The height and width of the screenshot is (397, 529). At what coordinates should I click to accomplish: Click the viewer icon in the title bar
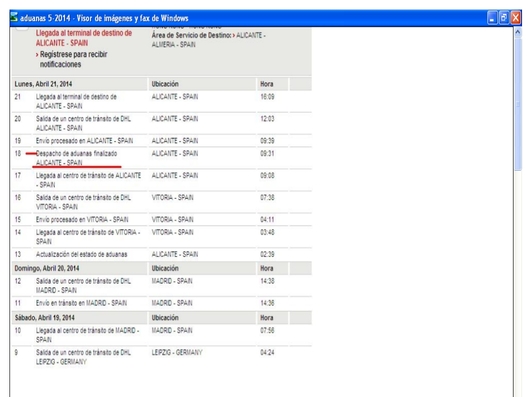(14, 17)
